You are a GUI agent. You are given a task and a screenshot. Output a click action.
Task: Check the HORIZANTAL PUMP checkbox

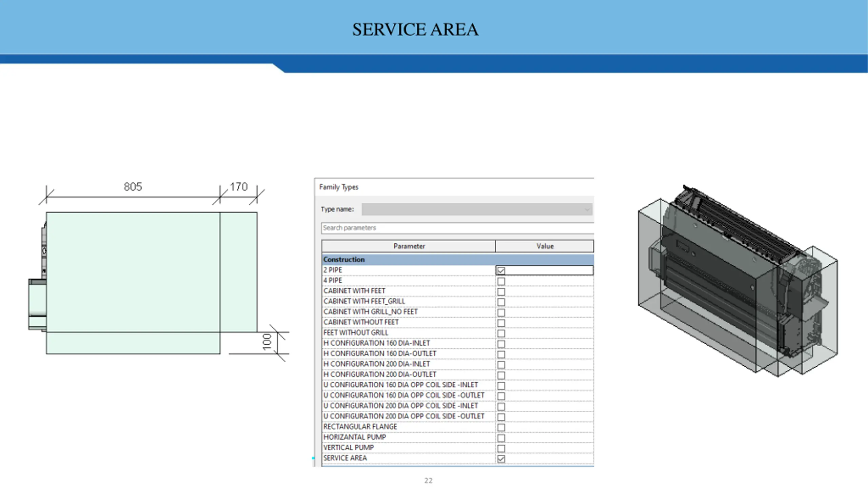coord(501,438)
